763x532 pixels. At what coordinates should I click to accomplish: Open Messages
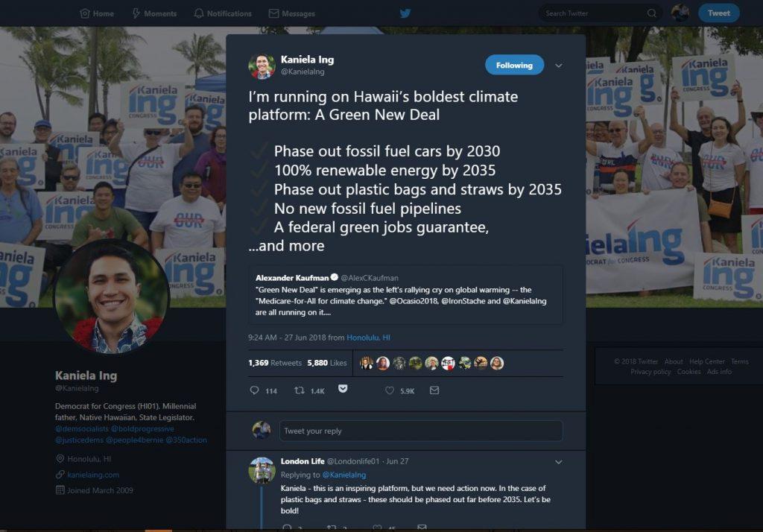click(x=292, y=13)
